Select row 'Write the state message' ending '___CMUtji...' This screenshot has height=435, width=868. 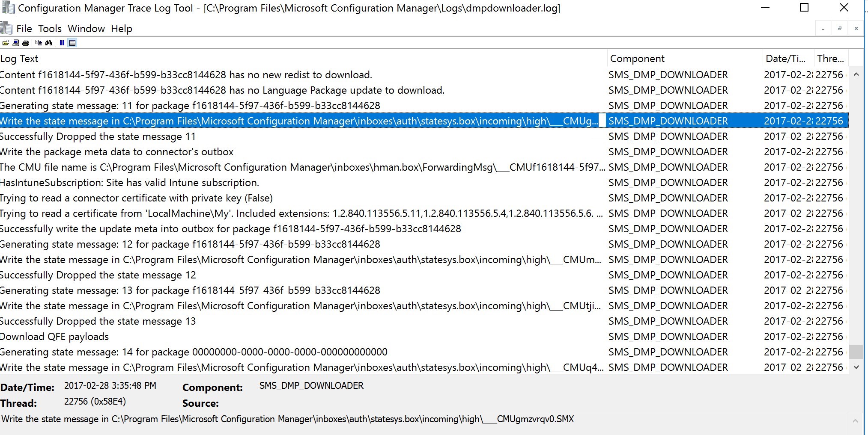[424, 306]
